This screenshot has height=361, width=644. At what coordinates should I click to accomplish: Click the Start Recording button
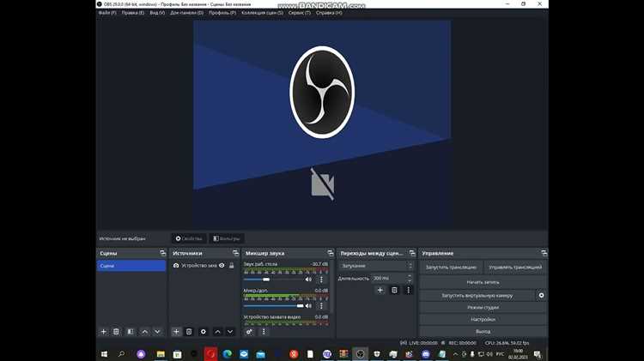[x=483, y=282]
